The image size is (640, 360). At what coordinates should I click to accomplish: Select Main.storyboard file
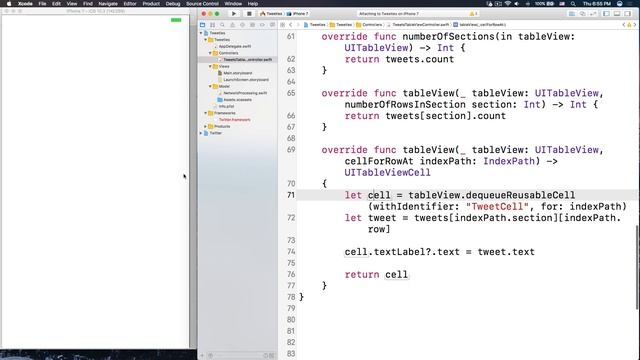[238, 73]
